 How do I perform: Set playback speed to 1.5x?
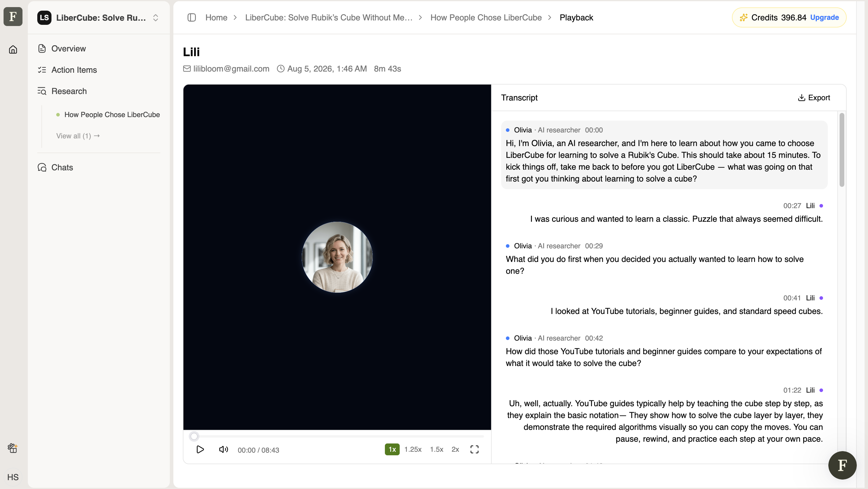point(436,449)
